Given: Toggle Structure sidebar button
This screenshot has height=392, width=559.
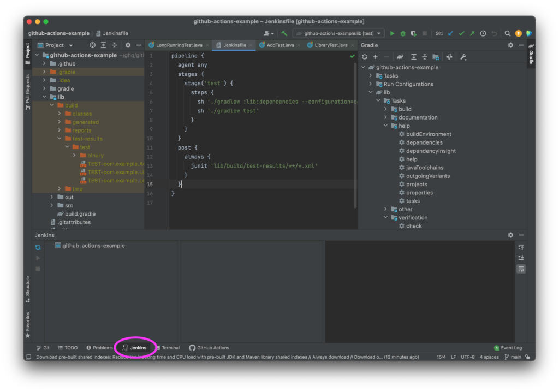Looking at the screenshot, I should click(28, 289).
